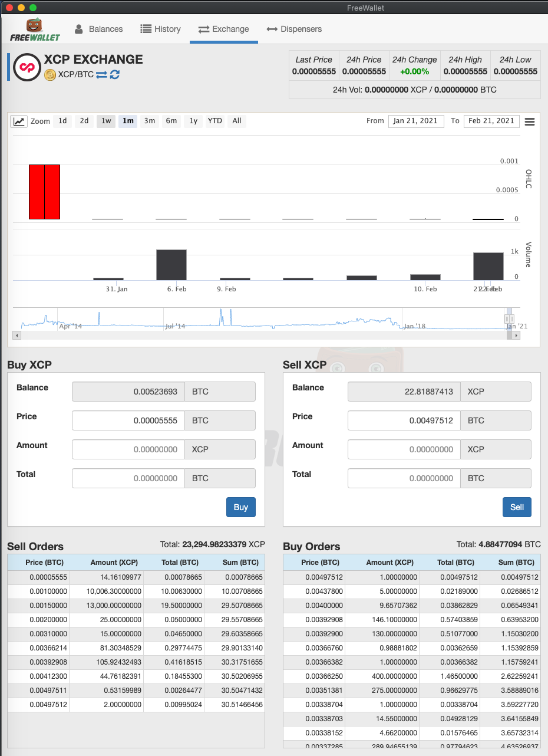This screenshot has width=548, height=756.
Task: Set chart zoom to 6m
Action: 171,121
